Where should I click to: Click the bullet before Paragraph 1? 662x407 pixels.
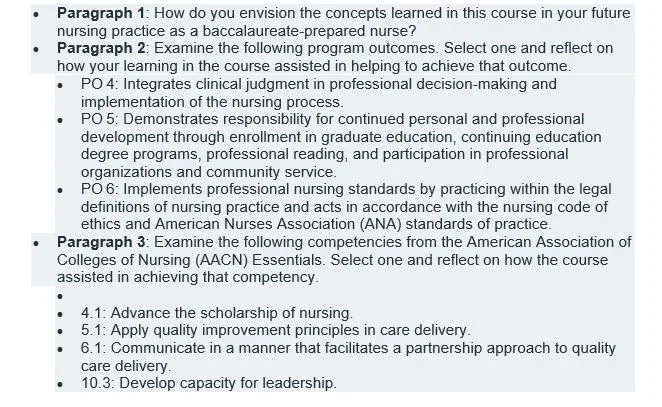point(36,14)
